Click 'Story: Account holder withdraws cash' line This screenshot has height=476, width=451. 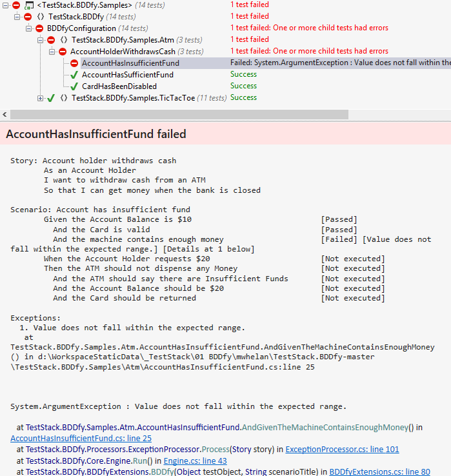click(x=94, y=161)
